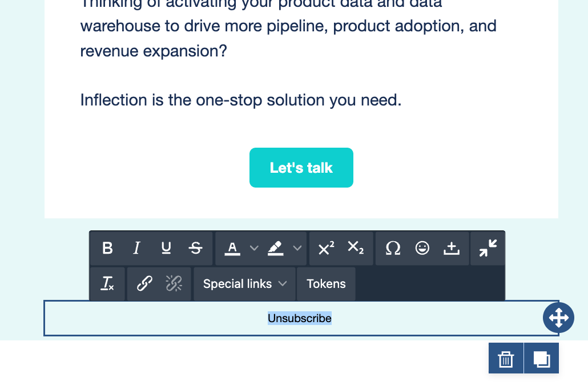Apply strikethrough formatting

tap(195, 248)
